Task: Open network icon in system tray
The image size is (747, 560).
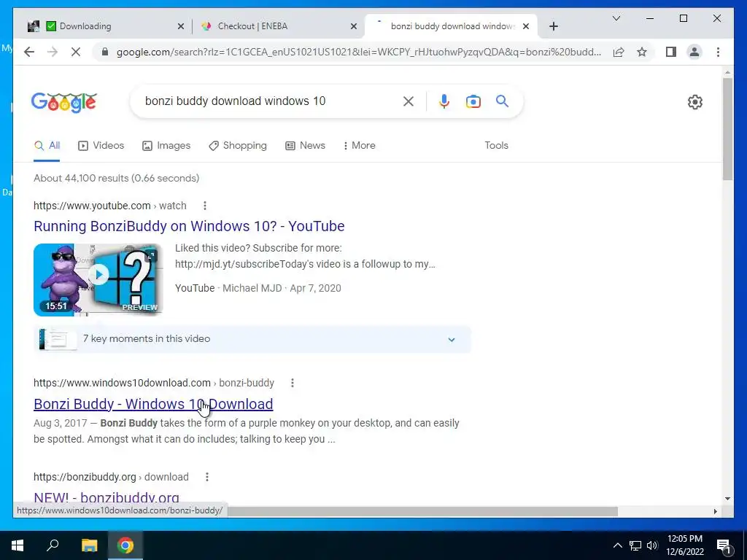Action: 635,545
